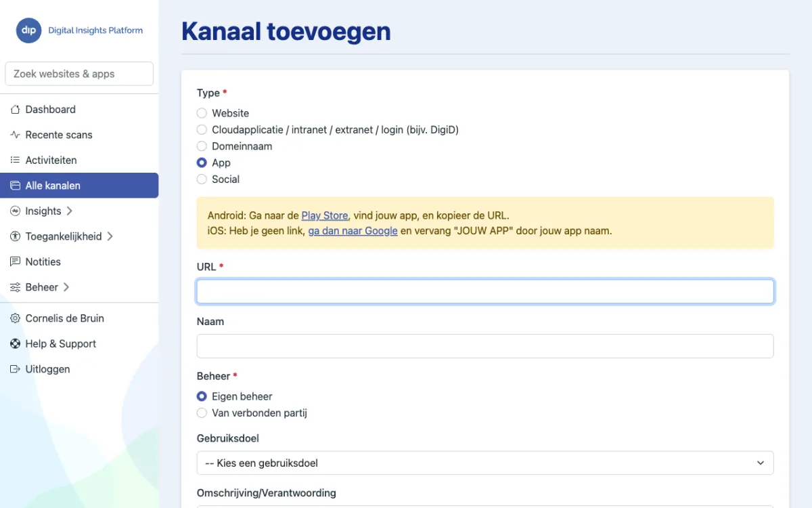Screen dimensions: 812x508
Task: Open Dashboard in the sidebar
Action: coord(79,110)
